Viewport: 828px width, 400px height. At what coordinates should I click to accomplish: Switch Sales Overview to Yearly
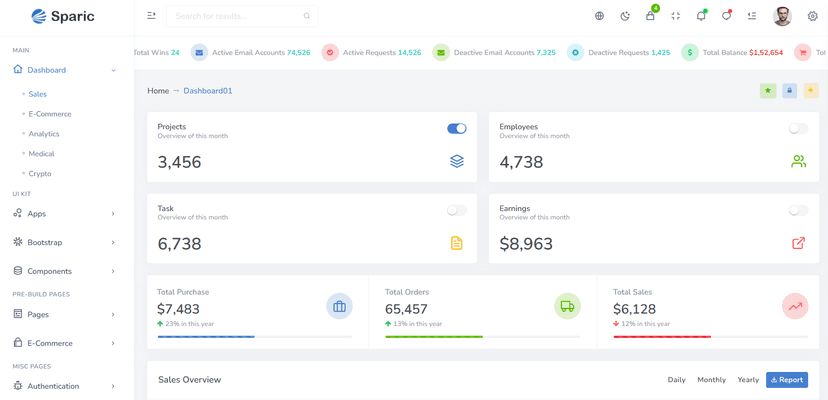748,380
